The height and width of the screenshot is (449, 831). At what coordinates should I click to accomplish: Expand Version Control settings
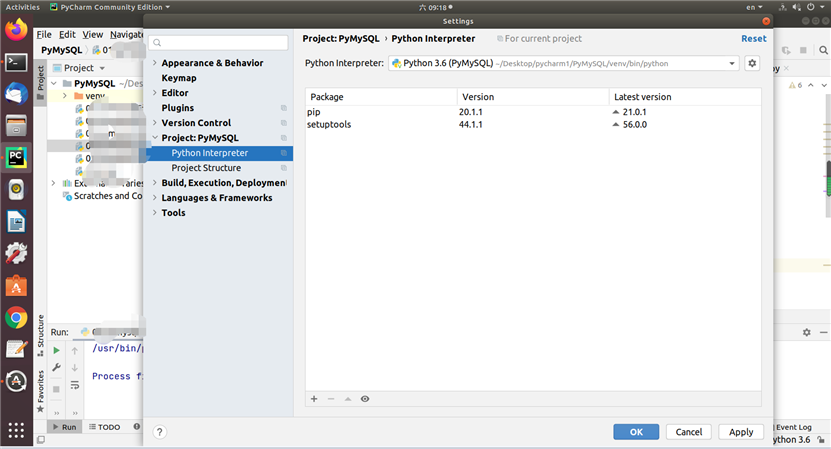[x=155, y=122]
